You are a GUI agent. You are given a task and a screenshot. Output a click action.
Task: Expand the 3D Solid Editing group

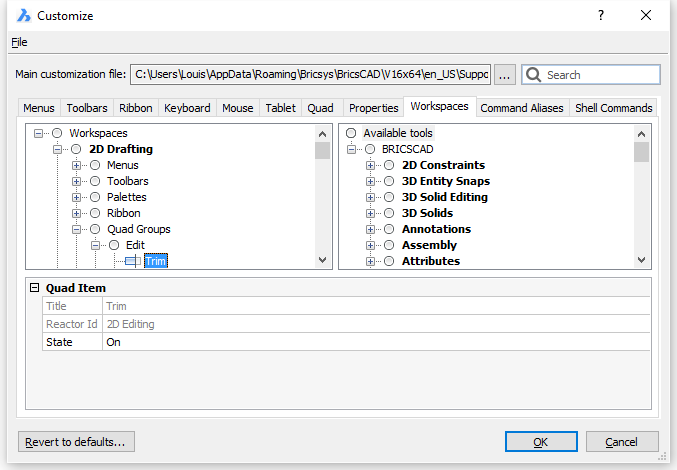pos(370,197)
